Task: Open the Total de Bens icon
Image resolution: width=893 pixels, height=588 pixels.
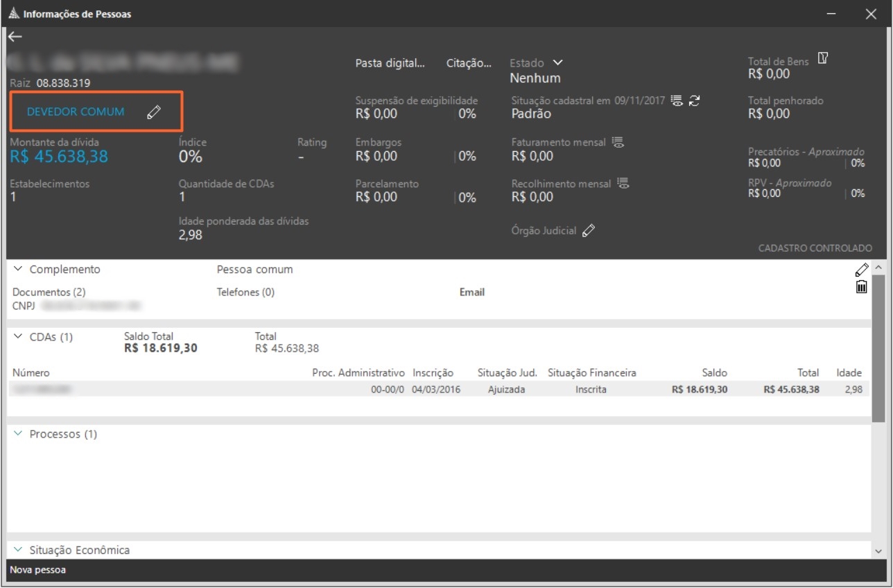Action: (x=822, y=58)
